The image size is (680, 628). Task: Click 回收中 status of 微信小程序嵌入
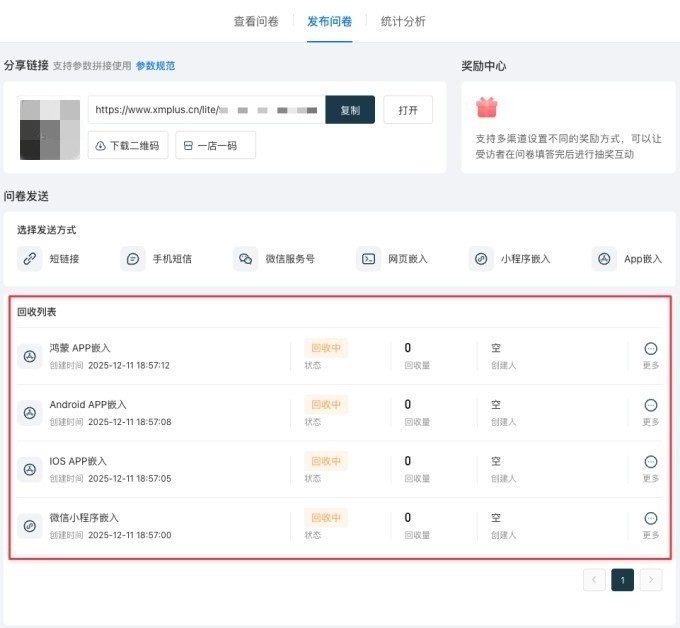(326, 517)
